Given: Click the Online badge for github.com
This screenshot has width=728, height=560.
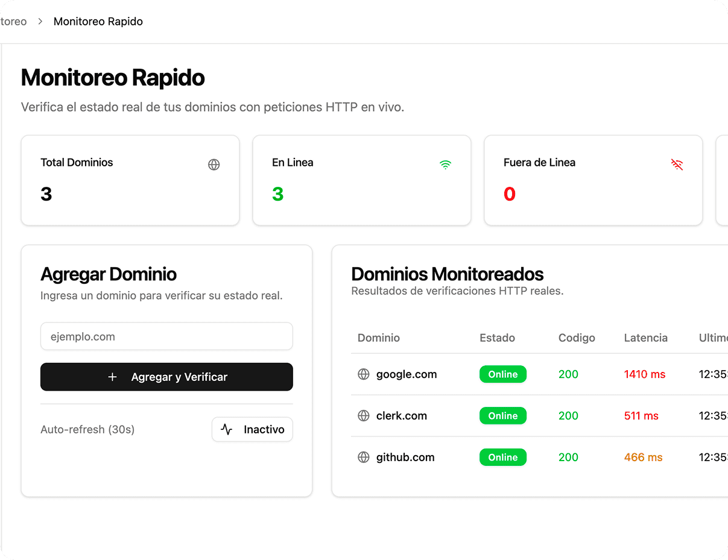Looking at the screenshot, I should (x=502, y=457).
